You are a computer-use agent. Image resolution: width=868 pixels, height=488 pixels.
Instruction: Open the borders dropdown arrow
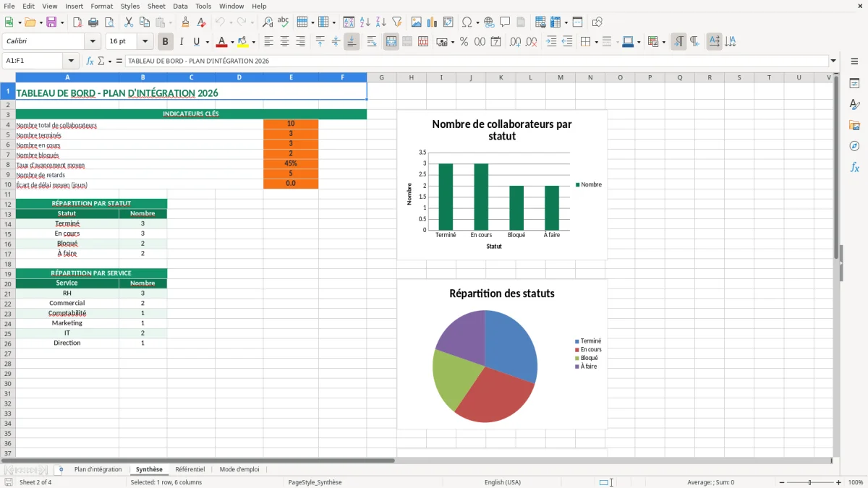[596, 42]
